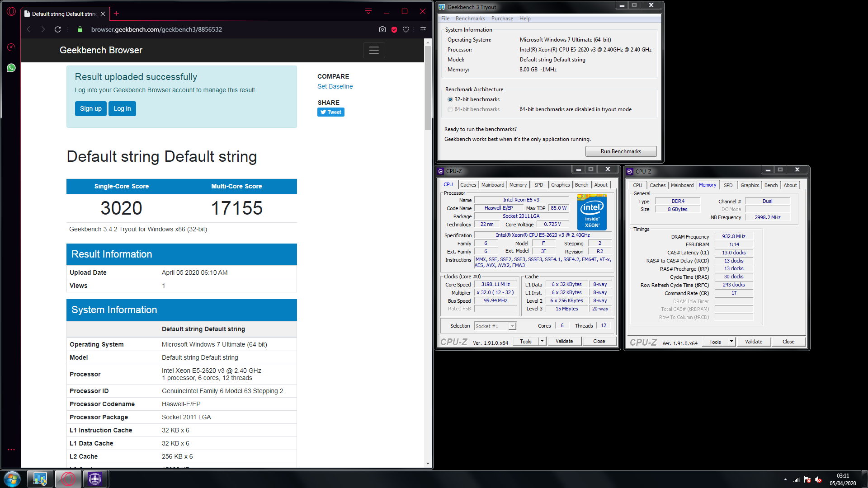Click Validate in left CPU-Z window
The image size is (868, 488).
[564, 342]
